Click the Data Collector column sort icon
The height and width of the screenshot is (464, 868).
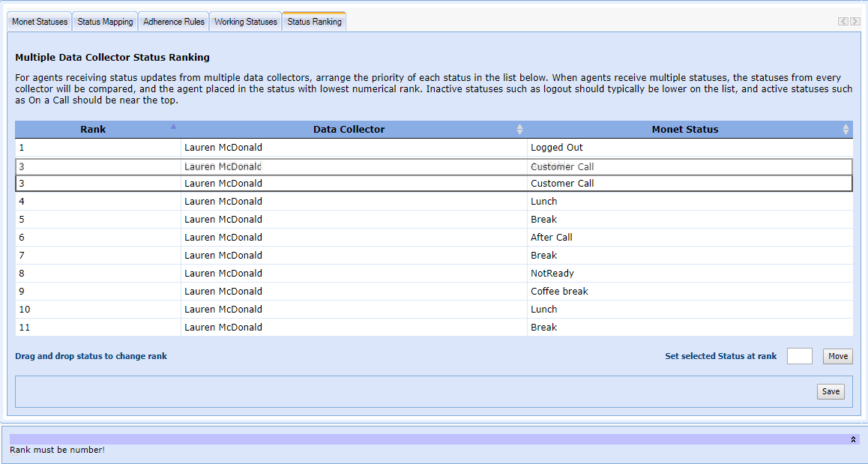click(x=519, y=130)
